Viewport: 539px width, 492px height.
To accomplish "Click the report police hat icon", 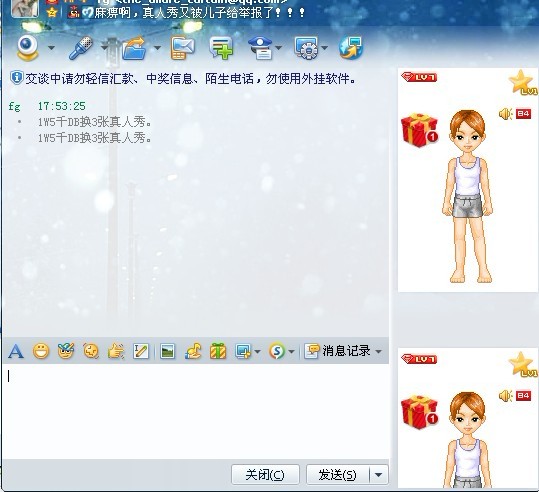I will pos(260,48).
